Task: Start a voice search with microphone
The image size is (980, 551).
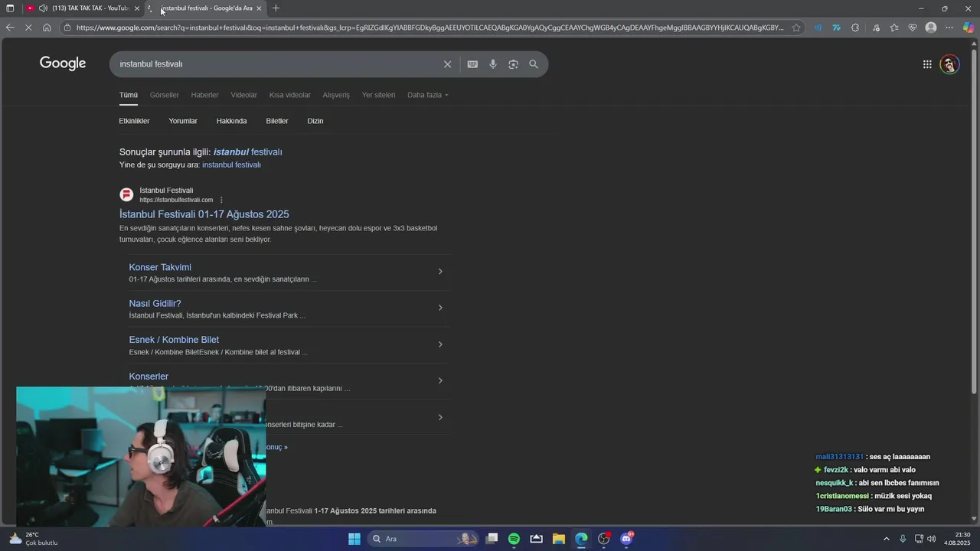Action: coord(493,64)
